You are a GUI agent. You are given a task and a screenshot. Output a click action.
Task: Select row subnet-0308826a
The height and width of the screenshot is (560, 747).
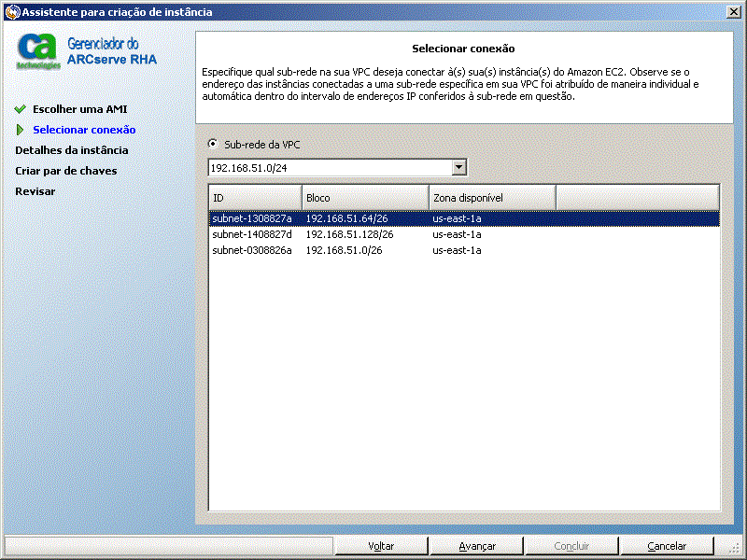(x=464, y=250)
